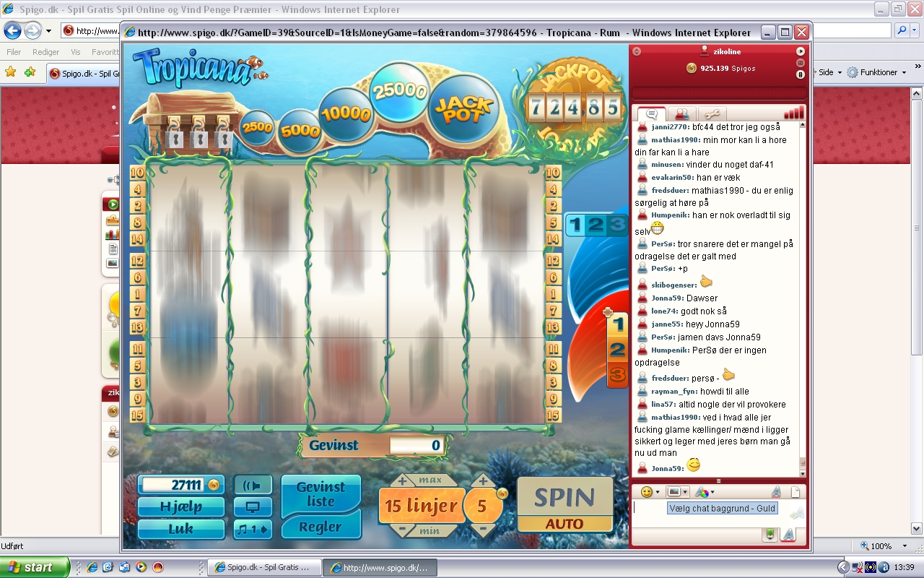This screenshot has width=924, height=578.
Task: Toggle the music note button
Action: pos(253,529)
